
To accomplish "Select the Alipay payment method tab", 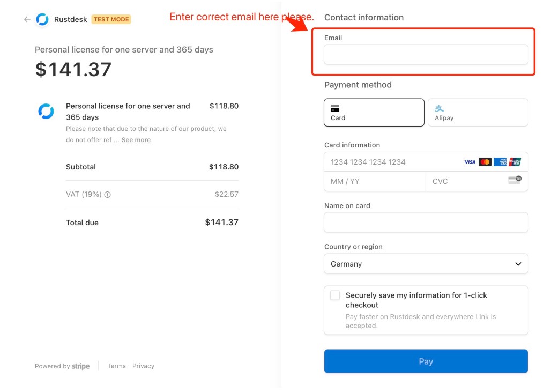I will coord(478,113).
